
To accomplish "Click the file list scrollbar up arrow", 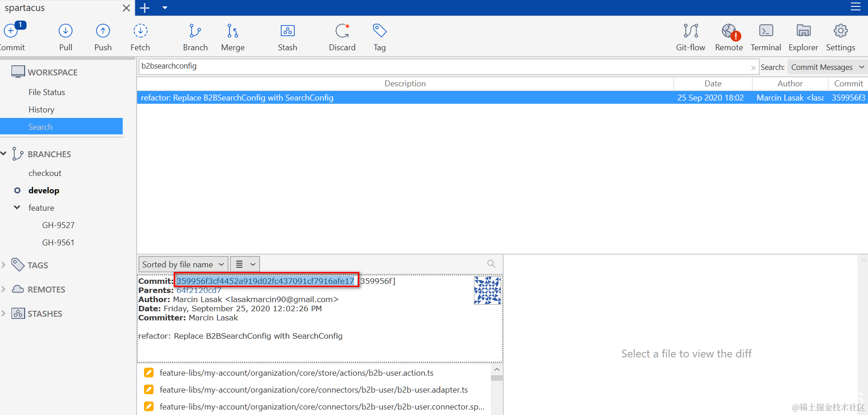I will coord(497,369).
